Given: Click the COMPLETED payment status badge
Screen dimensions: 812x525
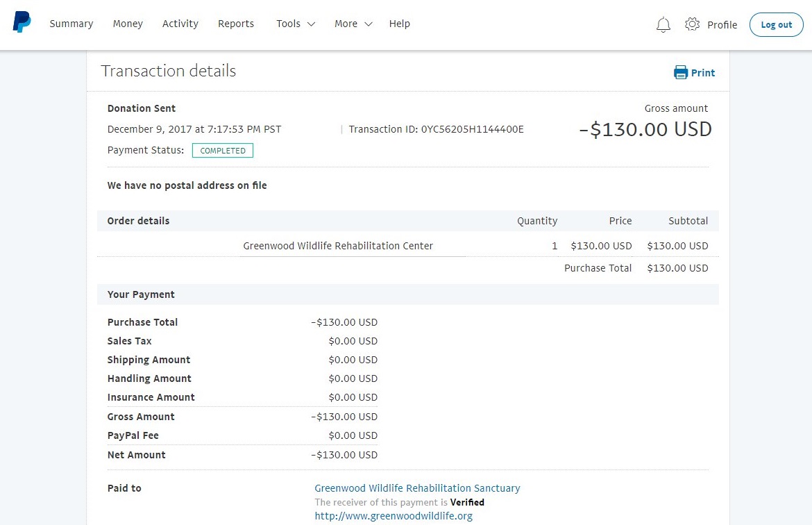Looking at the screenshot, I should point(223,151).
